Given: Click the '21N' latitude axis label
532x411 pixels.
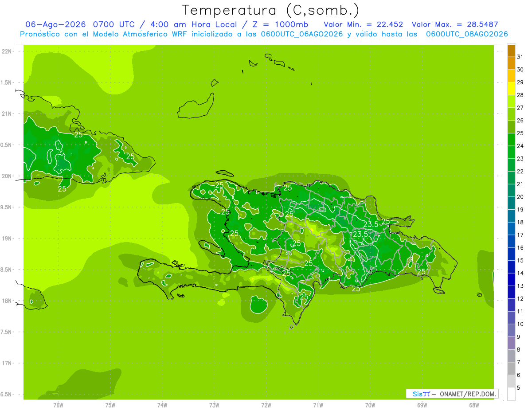Looking at the screenshot, I should click(x=7, y=114).
